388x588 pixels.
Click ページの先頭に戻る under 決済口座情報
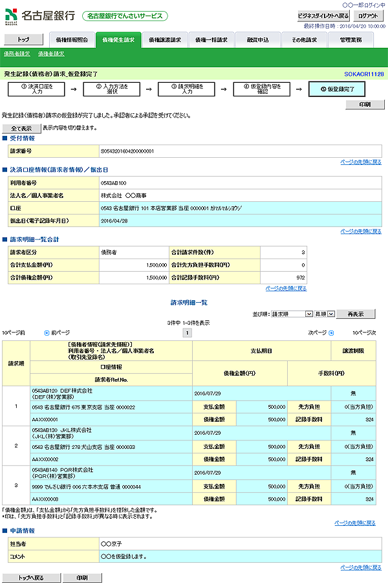point(361,232)
